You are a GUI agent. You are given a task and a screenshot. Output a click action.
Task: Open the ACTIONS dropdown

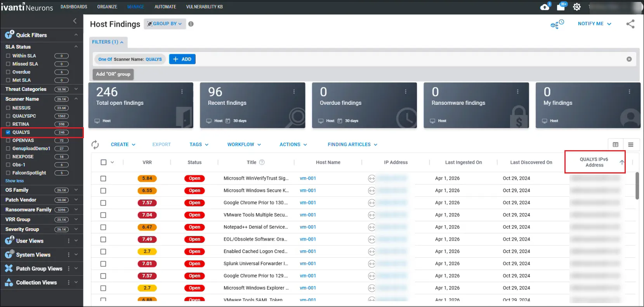293,144
